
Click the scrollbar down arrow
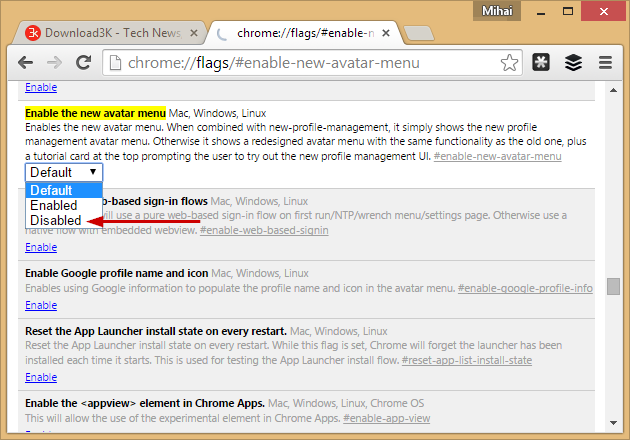tap(613, 423)
